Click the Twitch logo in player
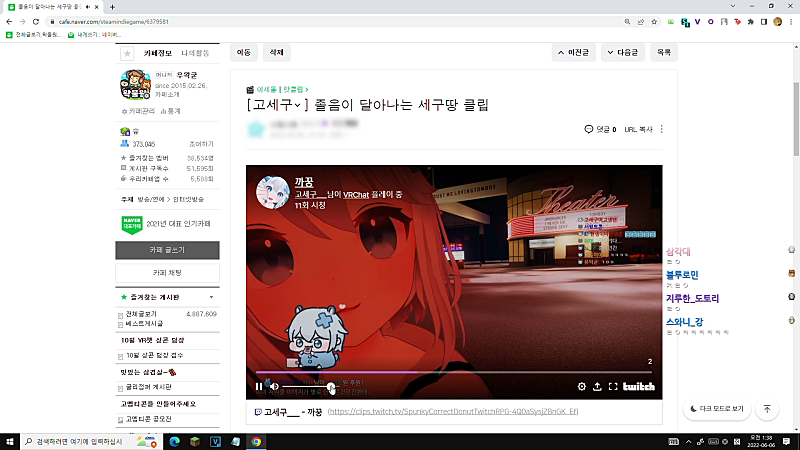Image resolution: width=800 pixels, height=450 pixels. click(639, 386)
